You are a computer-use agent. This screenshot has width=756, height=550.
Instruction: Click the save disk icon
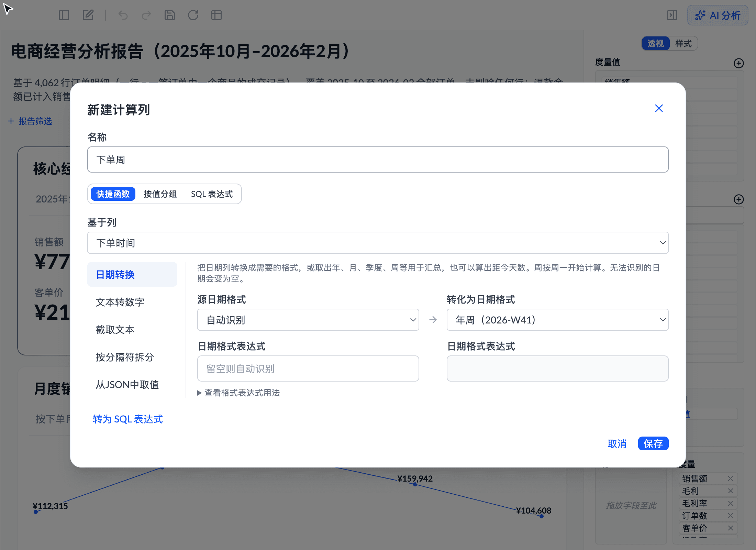170,15
